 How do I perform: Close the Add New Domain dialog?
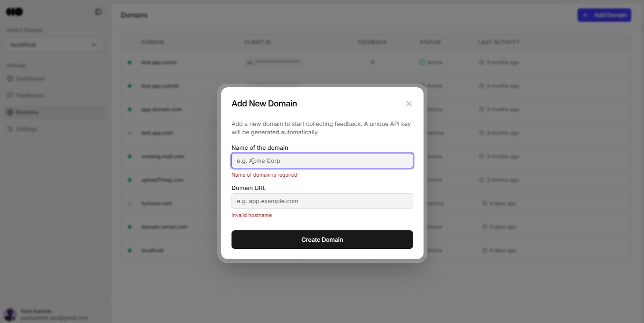coord(409,104)
